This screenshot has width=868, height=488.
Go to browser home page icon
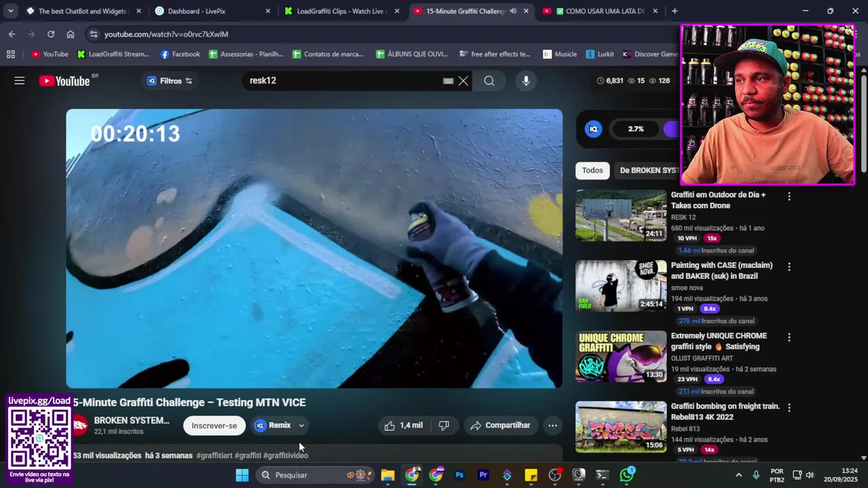(71, 34)
